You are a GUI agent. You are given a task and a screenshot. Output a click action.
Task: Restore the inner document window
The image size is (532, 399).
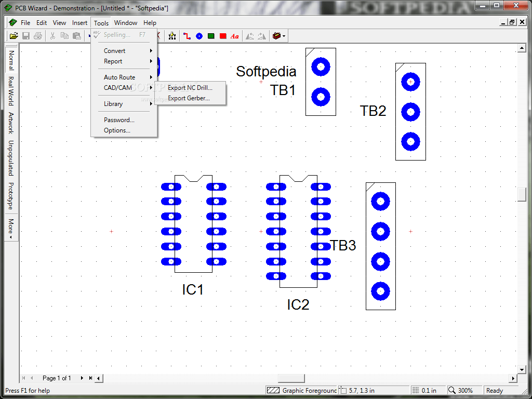pyautogui.click(x=513, y=22)
